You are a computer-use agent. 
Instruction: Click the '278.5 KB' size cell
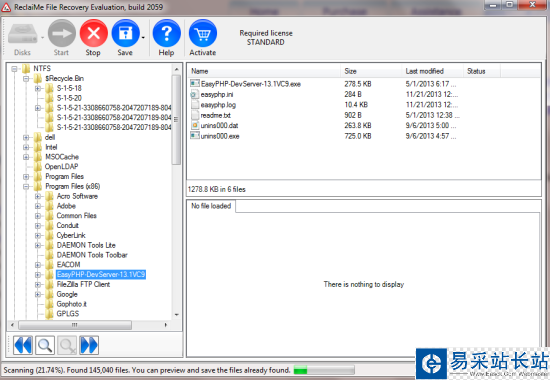[x=358, y=84]
